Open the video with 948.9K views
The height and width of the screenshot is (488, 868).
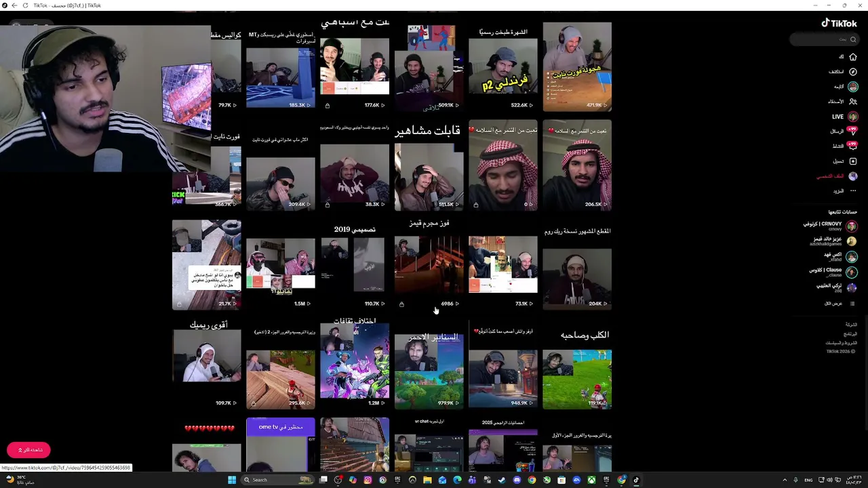(503, 364)
